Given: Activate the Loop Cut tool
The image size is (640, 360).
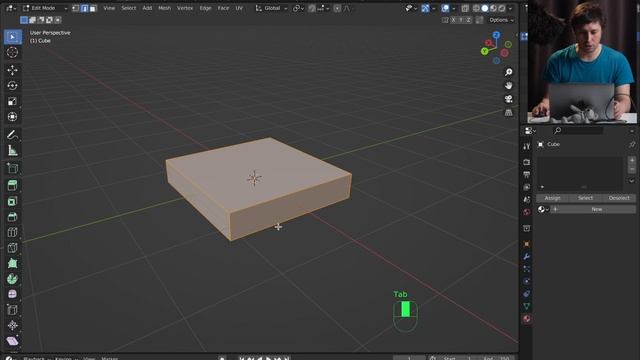Looking at the screenshot, I should [13, 232].
